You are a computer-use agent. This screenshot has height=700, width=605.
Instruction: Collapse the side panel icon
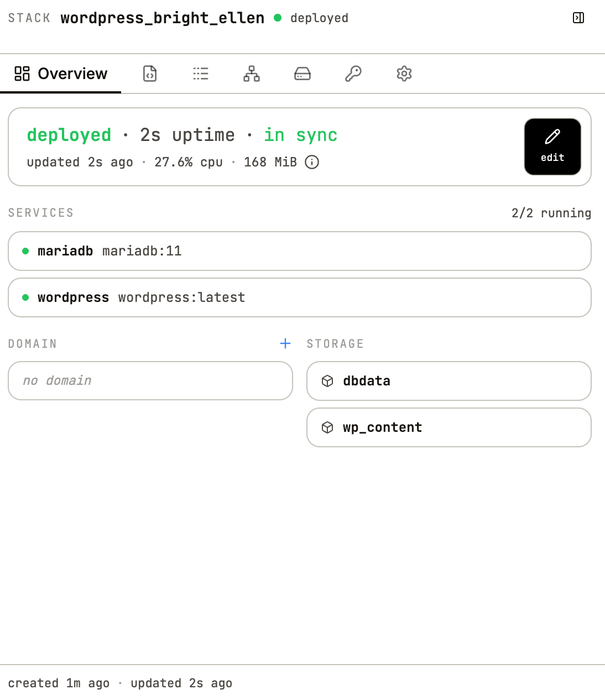pyautogui.click(x=578, y=18)
